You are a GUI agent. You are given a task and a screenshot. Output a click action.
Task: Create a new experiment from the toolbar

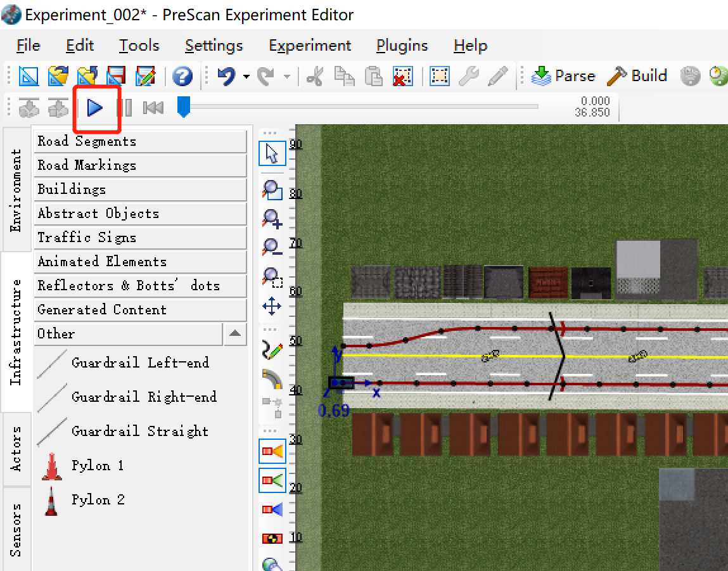29,76
